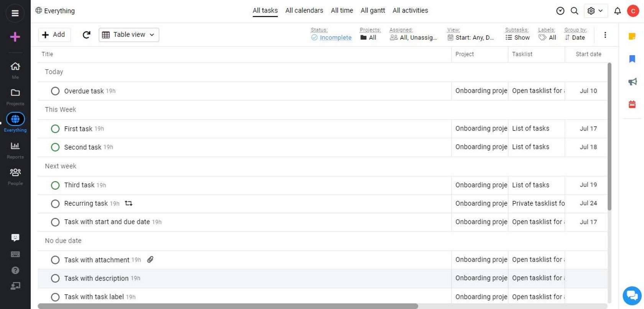Complete Task with description
Screen dimensions: 644x309
click(55, 278)
